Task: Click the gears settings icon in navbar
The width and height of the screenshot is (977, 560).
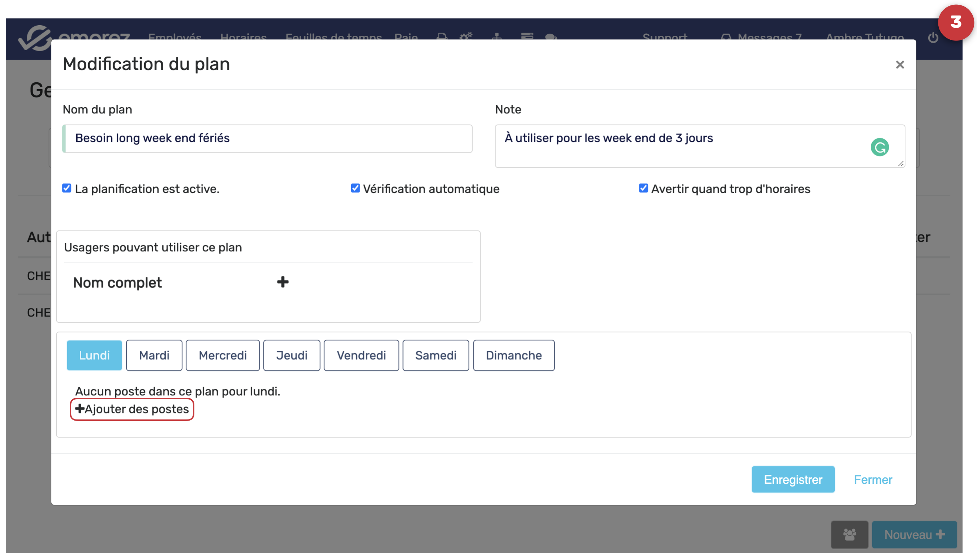Action: click(466, 37)
